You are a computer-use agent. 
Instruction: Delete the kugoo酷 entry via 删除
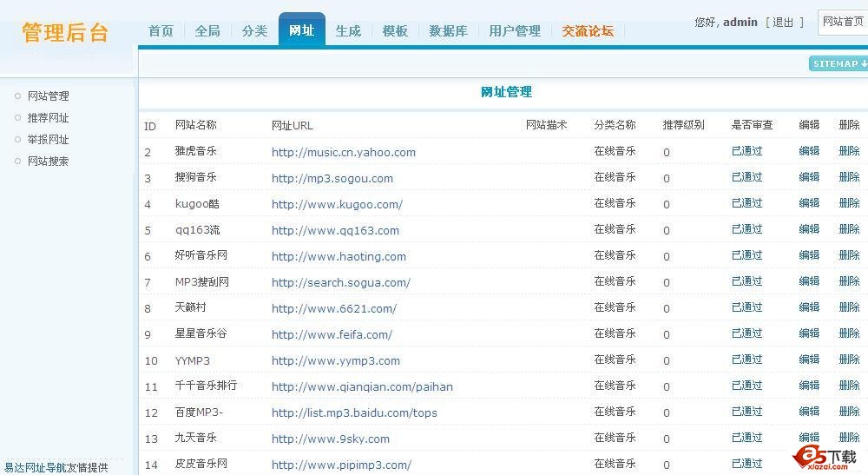click(849, 203)
